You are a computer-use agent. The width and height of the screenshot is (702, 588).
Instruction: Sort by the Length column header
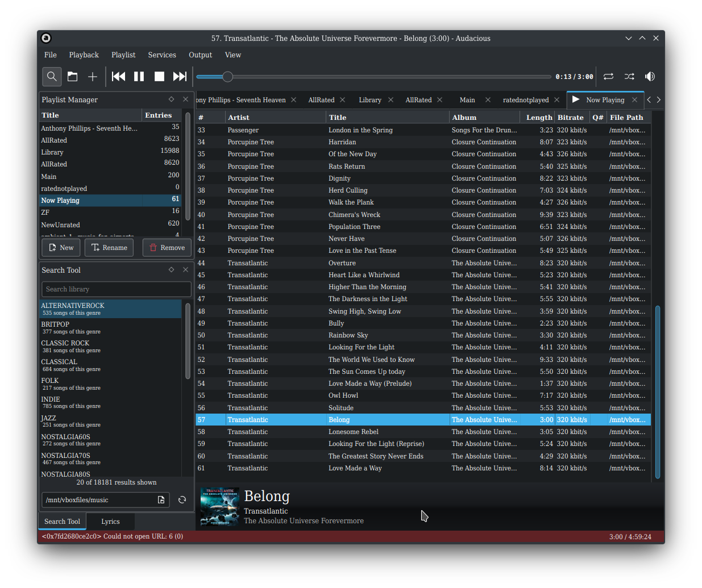click(x=537, y=118)
